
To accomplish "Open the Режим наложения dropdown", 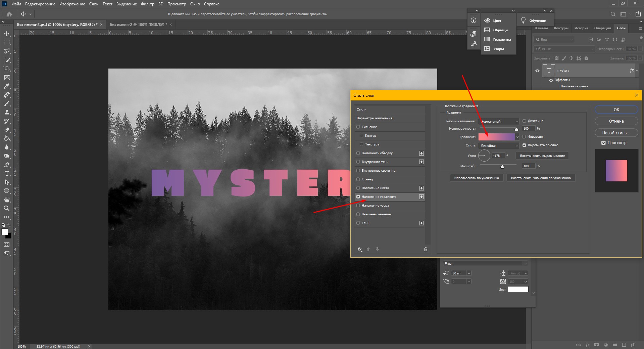I will 498,121.
